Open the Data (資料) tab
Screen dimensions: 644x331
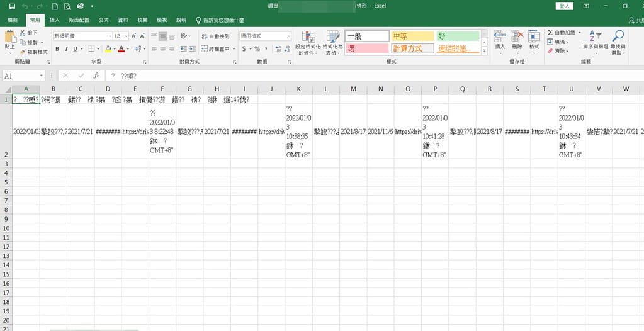tap(123, 20)
